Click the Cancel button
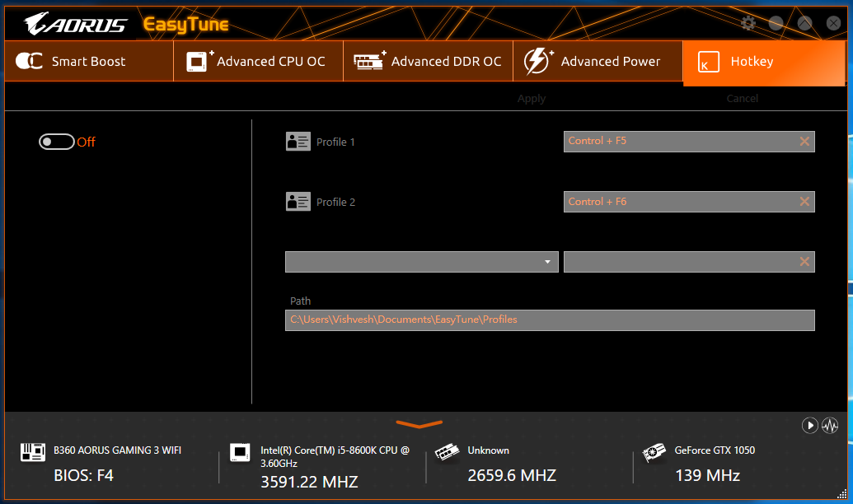 point(742,98)
